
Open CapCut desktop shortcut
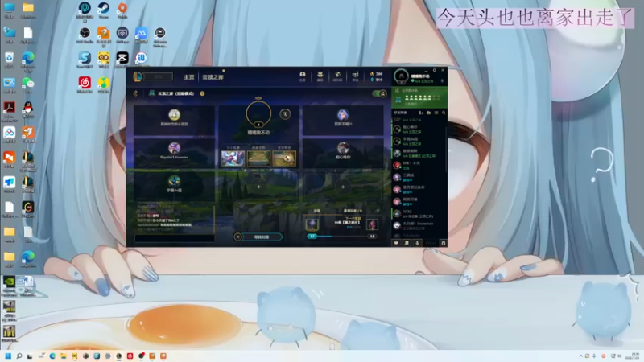click(122, 60)
